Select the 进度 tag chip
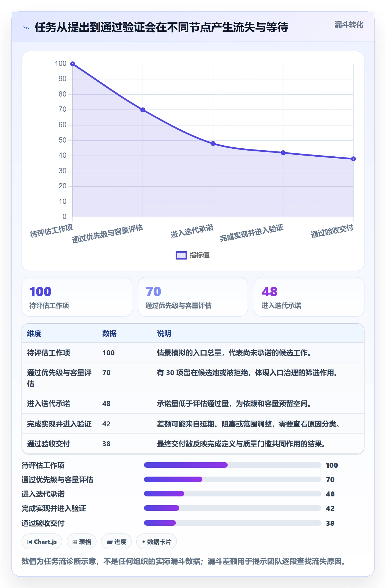 coord(116,542)
